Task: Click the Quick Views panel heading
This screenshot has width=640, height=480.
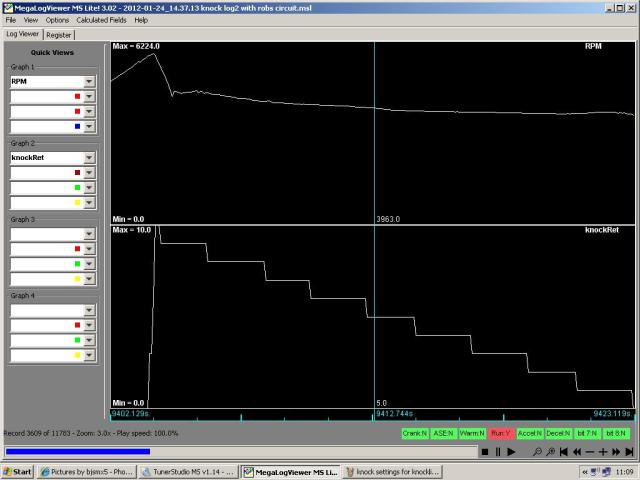Action: (x=52, y=52)
